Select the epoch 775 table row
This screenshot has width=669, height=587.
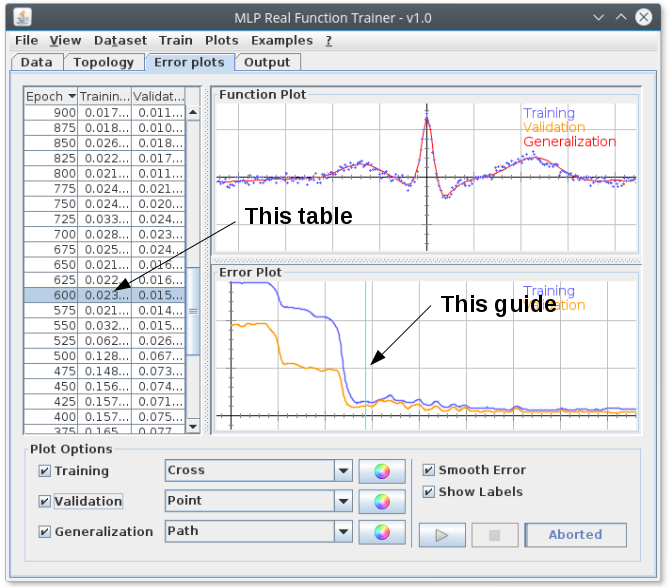[105, 189]
